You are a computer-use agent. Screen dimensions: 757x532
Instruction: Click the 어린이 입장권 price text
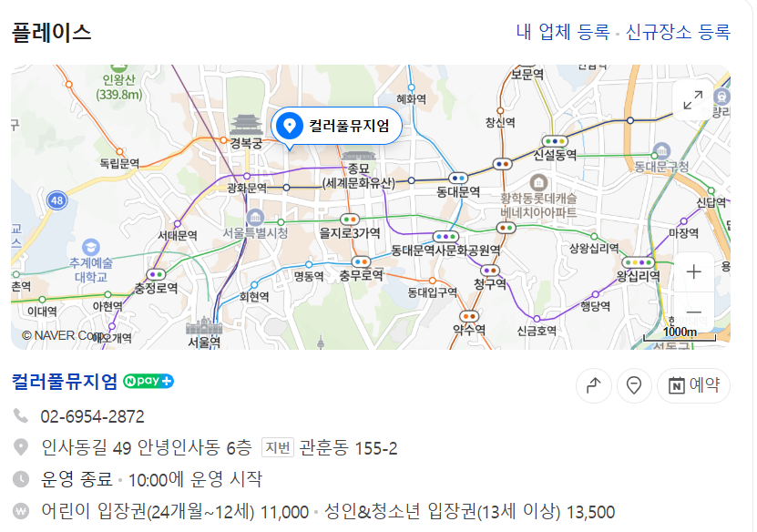(x=175, y=512)
